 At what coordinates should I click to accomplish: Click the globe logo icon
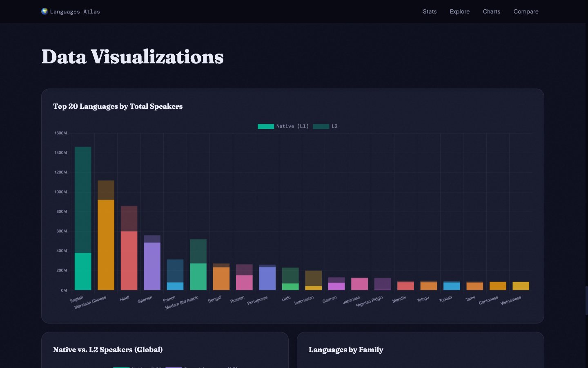45,11
